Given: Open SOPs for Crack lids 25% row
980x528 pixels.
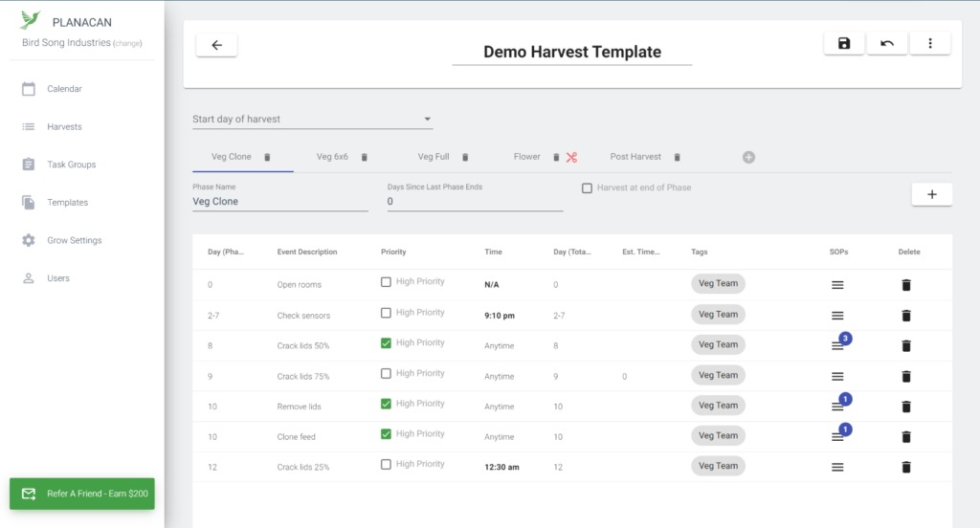Looking at the screenshot, I should tap(837, 467).
